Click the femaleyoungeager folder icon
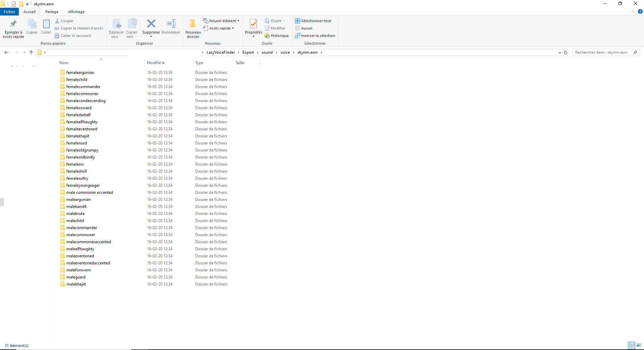 pyautogui.click(x=62, y=185)
